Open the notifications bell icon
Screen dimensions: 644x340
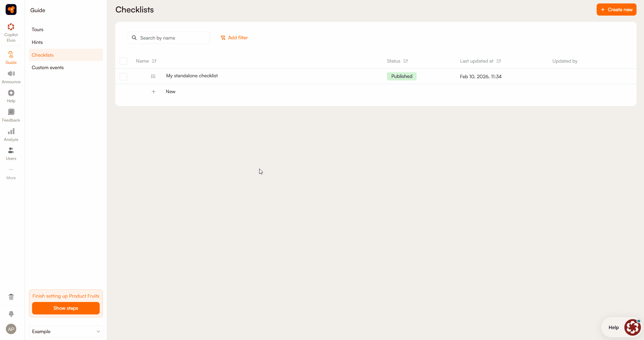pos(11,314)
